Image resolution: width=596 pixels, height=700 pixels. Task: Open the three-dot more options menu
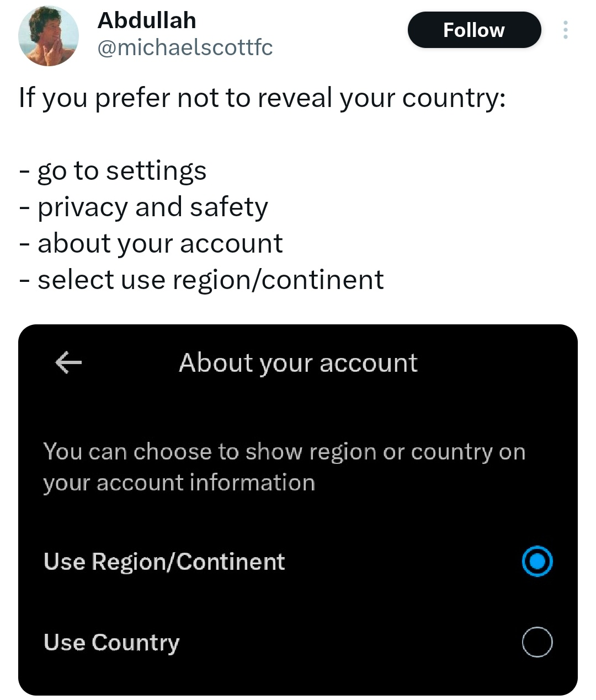click(565, 30)
